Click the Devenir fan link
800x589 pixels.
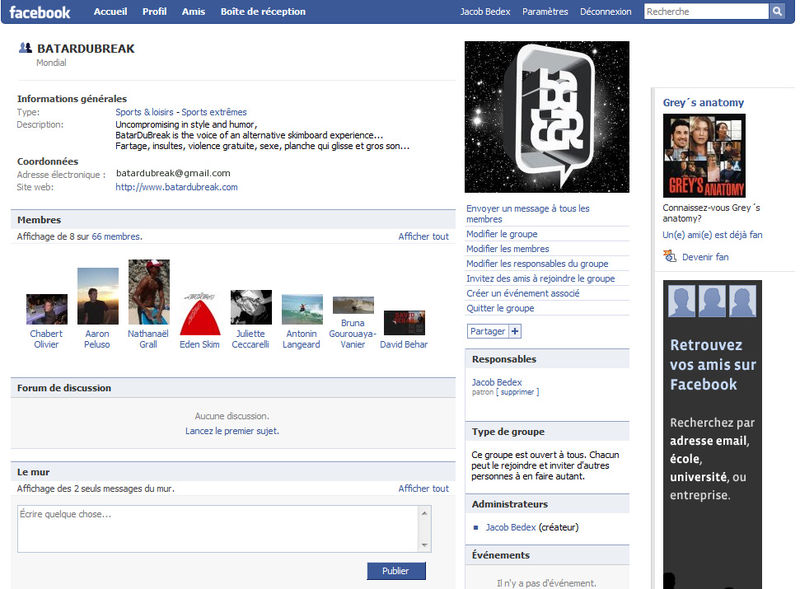(706, 257)
